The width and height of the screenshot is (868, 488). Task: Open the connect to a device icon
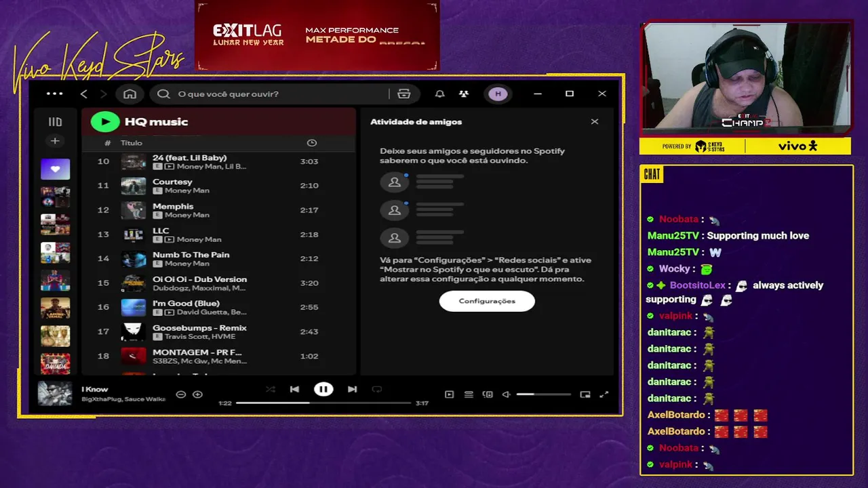[488, 394]
